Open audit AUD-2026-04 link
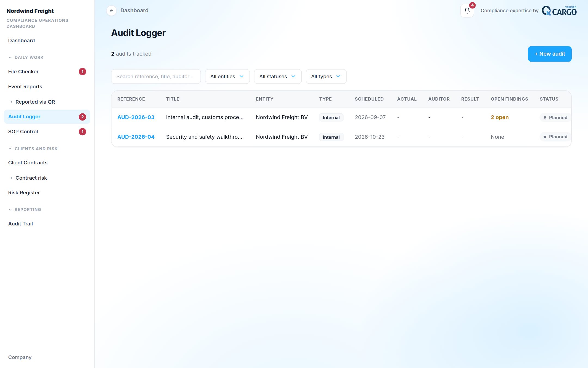 [x=136, y=137]
